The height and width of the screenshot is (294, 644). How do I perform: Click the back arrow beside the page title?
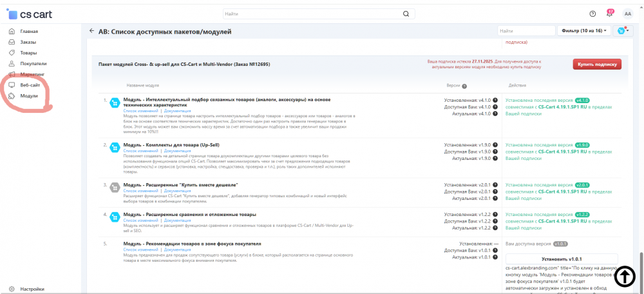click(x=91, y=31)
